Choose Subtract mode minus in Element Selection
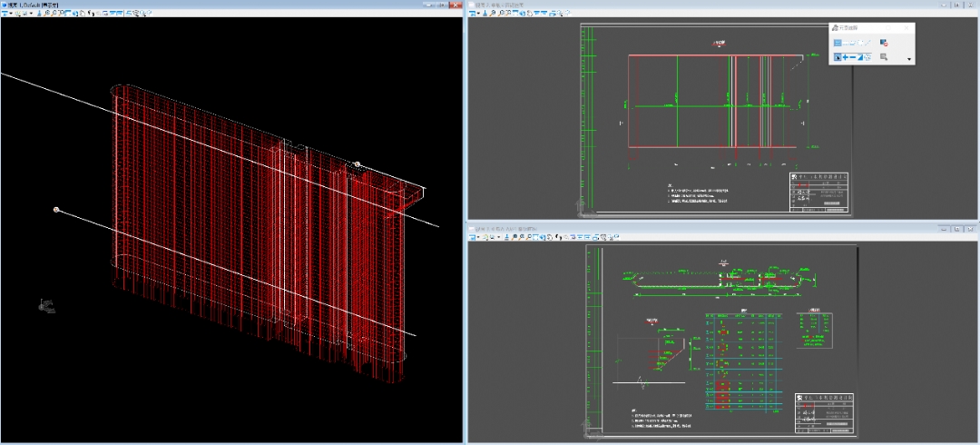Screen dimensions: 980x445 click(x=854, y=57)
